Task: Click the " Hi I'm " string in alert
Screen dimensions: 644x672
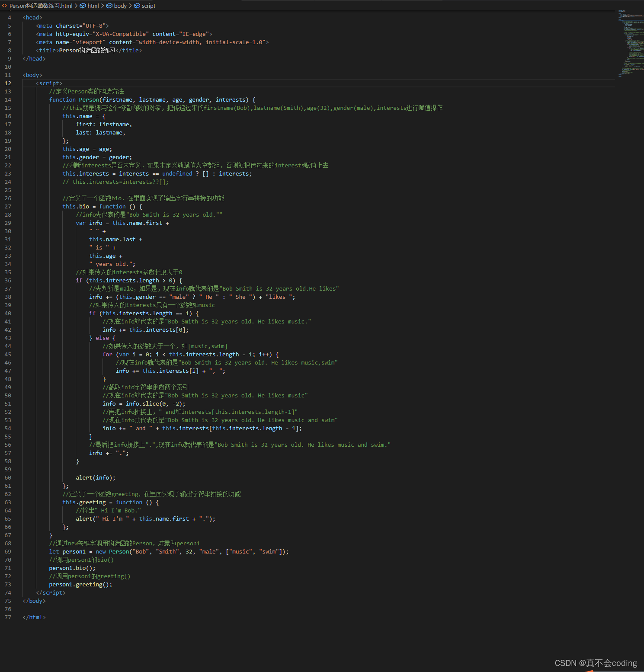Action: pos(111,518)
